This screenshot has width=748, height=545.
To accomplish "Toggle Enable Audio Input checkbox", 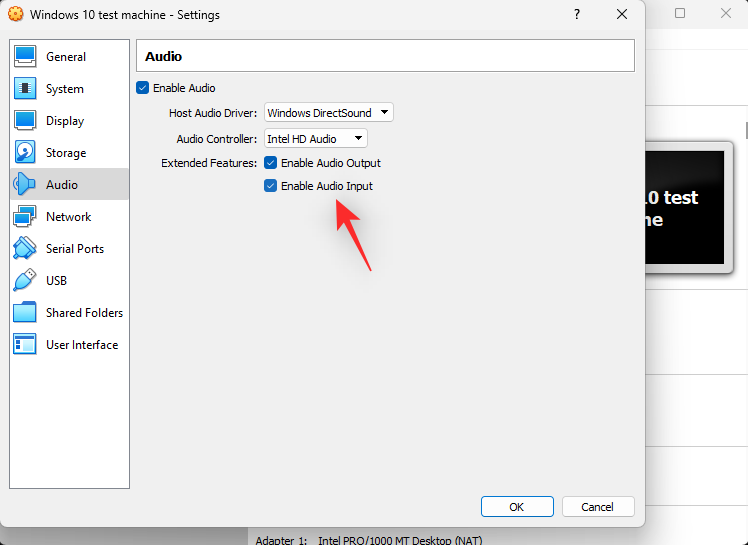I will [270, 186].
